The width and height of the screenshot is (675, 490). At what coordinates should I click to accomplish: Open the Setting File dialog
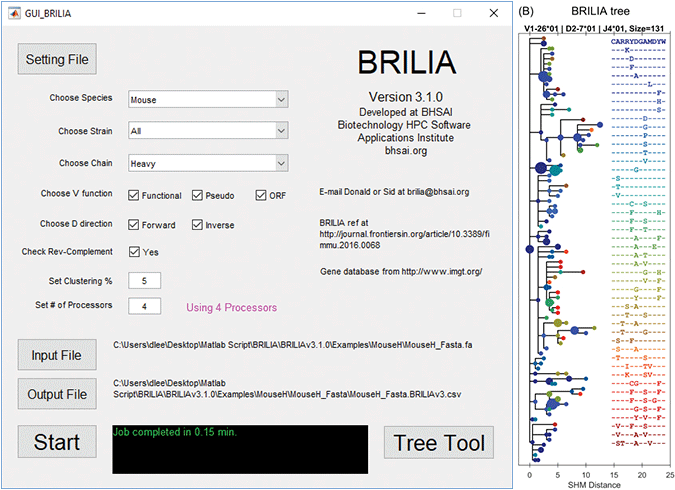(x=57, y=59)
